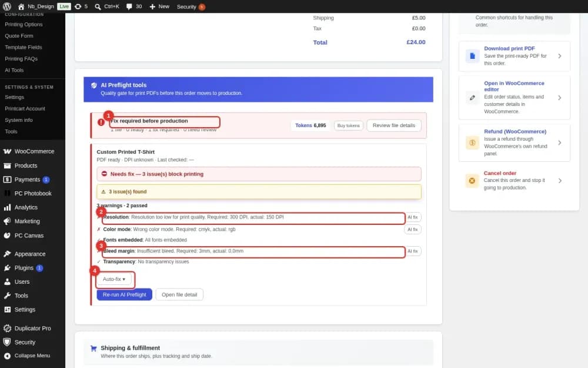Open Printing Options submenu item
Viewport: 588px width, 368px height.
pos(24,24)
